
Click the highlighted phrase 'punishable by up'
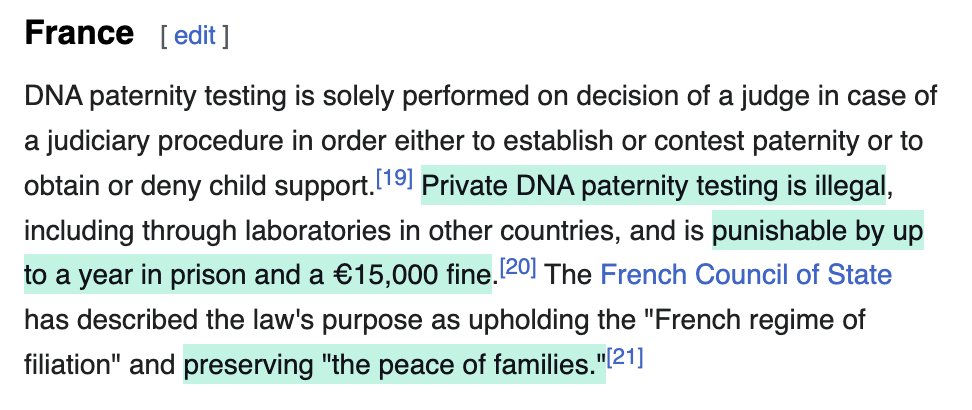coord(818,231)
